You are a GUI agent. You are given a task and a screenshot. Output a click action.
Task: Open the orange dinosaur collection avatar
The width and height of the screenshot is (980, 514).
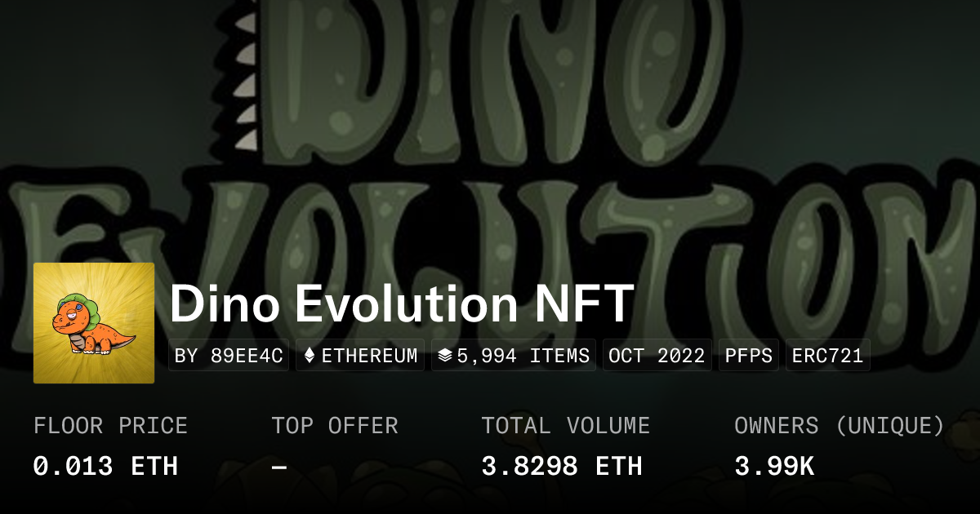click(x=94, y=323)
